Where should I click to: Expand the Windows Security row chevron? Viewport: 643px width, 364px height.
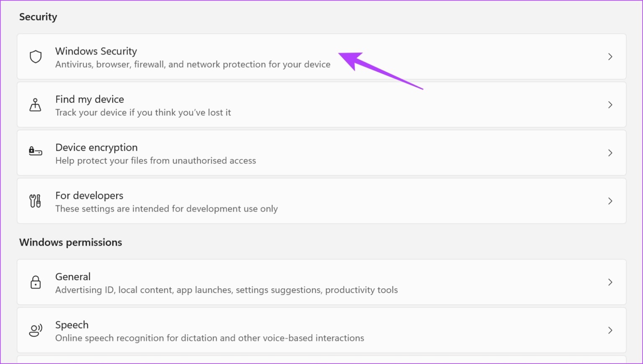[x=610, y=56]
